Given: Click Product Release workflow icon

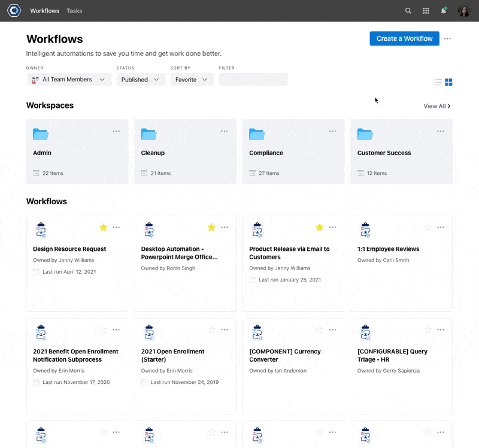Looking at the screenshot, I should point(257,230).
